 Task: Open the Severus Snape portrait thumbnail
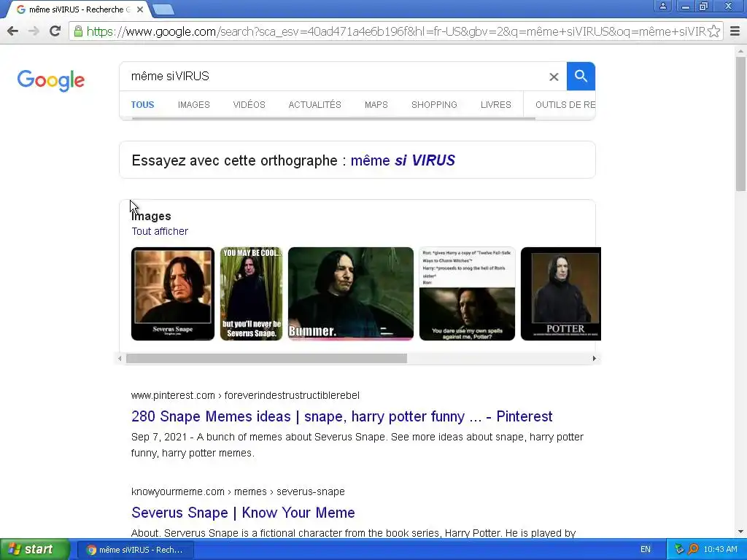tap(173, 294)
